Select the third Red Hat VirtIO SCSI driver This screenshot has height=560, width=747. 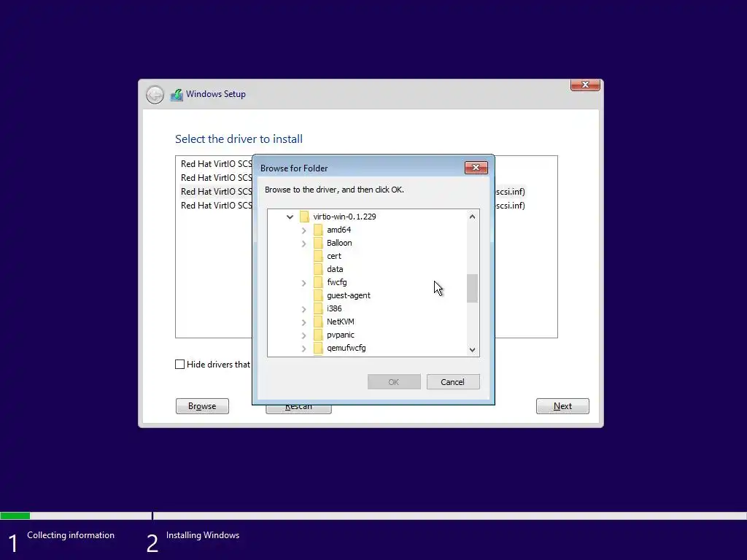pyautogui.click(x=216, y=192)
